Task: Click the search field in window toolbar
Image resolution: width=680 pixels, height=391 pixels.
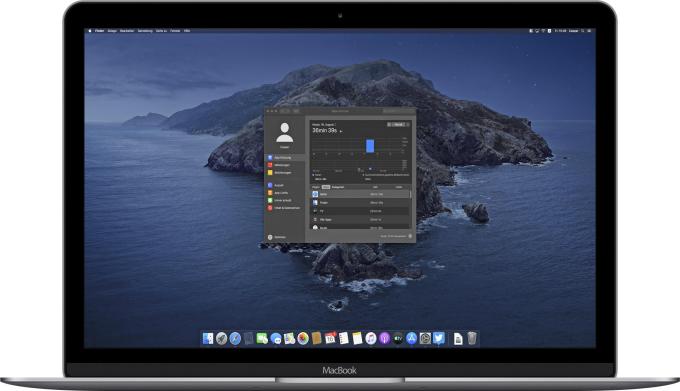Action: click(x=398, y=111)
